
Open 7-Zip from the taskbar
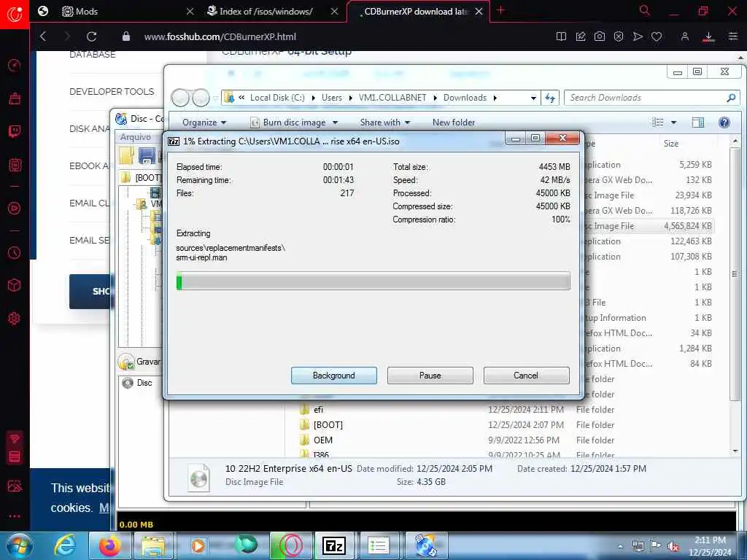[x=334, y=545]
